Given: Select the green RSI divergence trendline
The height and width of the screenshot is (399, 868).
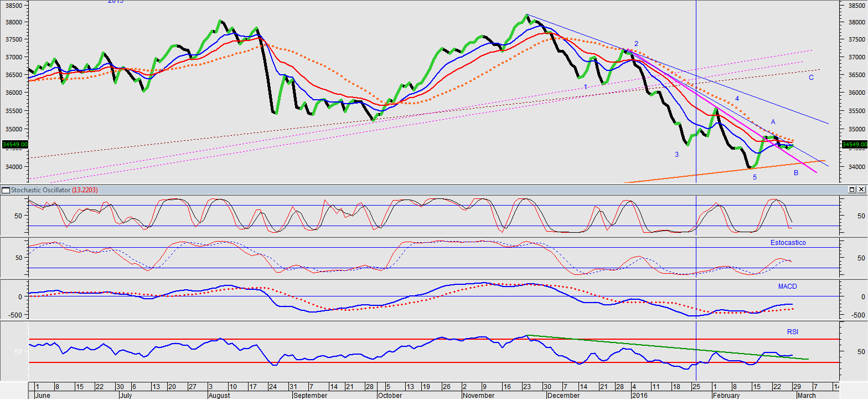Looking at the screenshot, I should tap(668, 347).
